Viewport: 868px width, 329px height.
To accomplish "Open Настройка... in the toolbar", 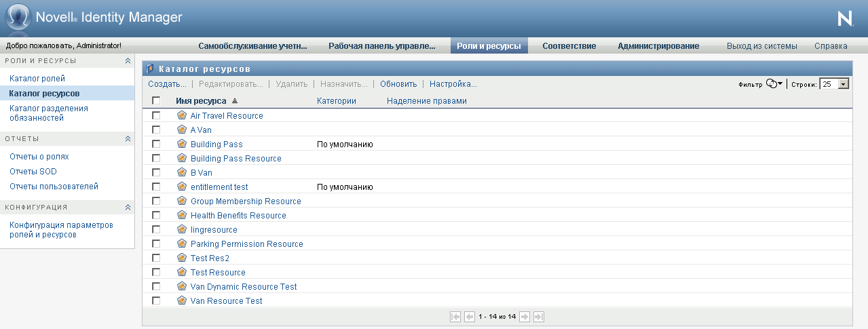I will pyautogui.click(x=453, y=84).
